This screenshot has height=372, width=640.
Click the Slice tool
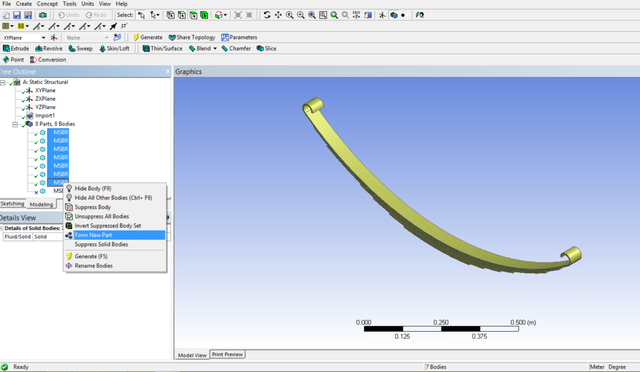(266, 48)
